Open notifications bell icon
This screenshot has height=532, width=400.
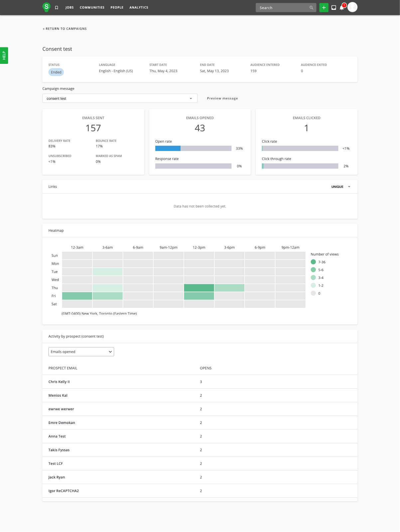coord(342,8)
